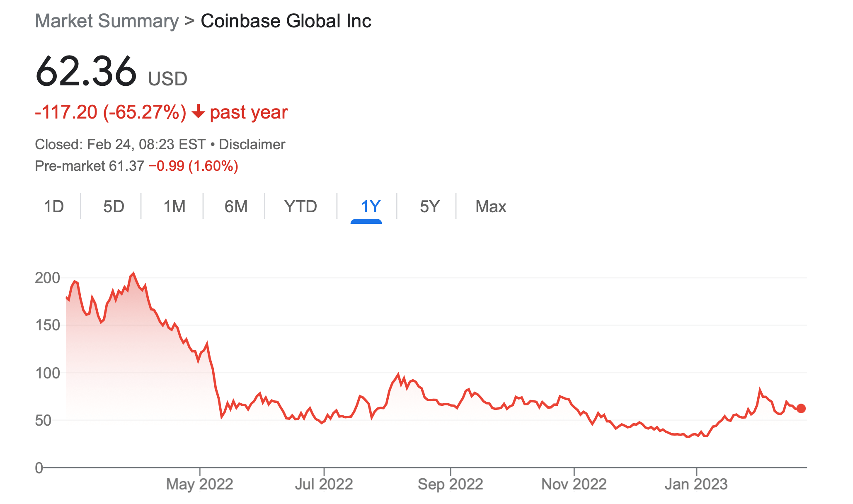Click the Sep 2022 axis label
Image resolution: width=853 pixels, height=504 pixels.
(x=451, y=484)
